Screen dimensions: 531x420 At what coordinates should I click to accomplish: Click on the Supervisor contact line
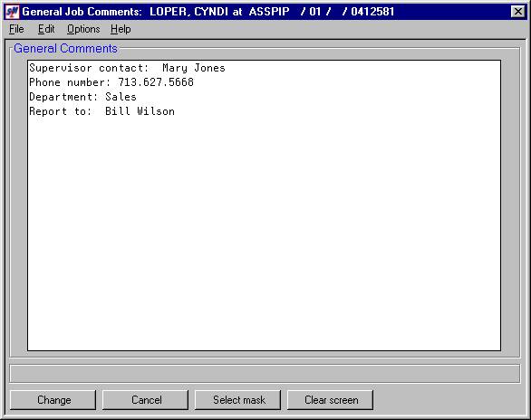pyautogui.click(x=128, y=68)
